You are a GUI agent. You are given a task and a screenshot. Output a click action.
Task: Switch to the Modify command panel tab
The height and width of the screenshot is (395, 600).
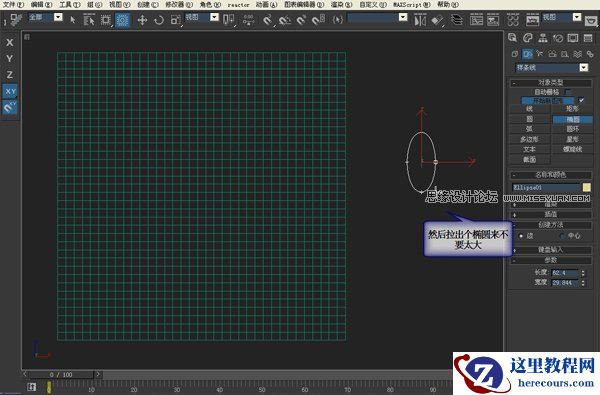(528, 38)
